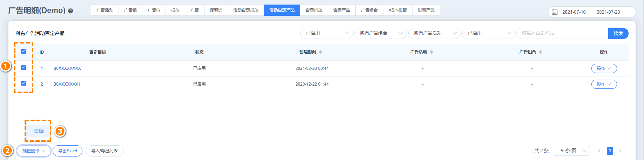Viewport: 644px width, 160px height.
Task: Open the B0XXXXXXXX product link
Action: [67, 68]
